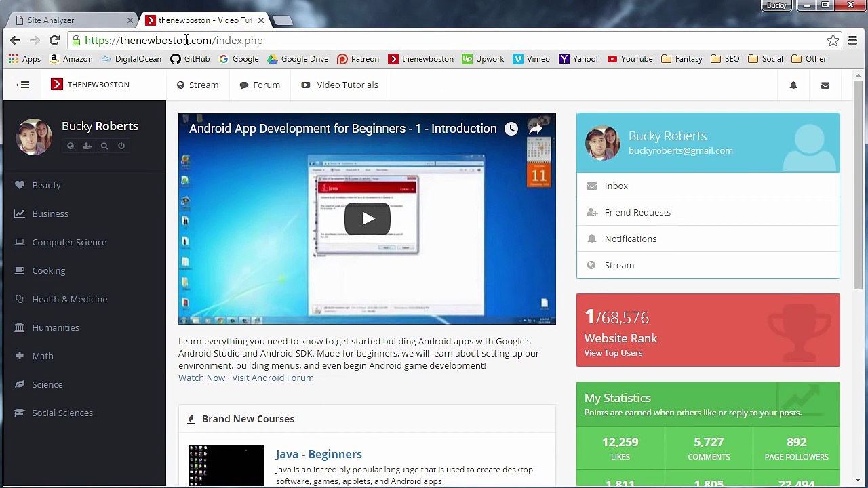This screenshot has width=868, height=488.
Task: Open Vimeo bookmark
Action: [x=532, y=59]
